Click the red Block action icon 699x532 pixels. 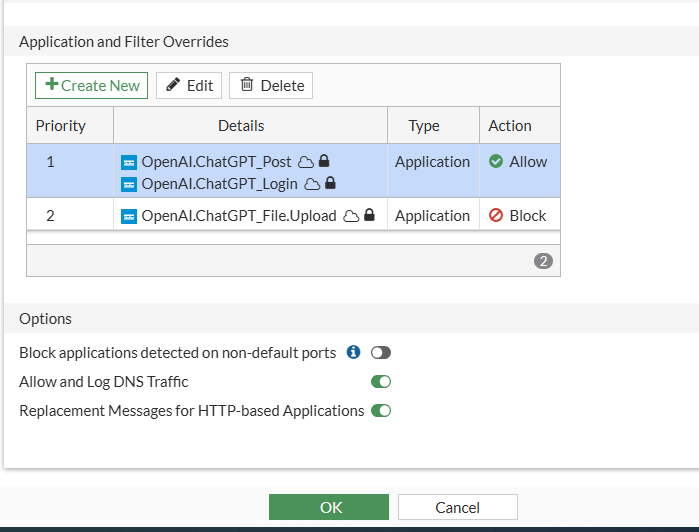pos(495,216)
